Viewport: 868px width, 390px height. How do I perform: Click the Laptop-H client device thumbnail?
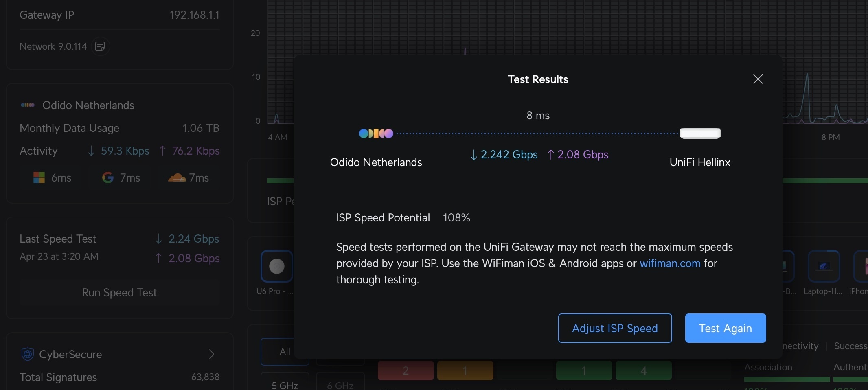click(x=823, y=266)
